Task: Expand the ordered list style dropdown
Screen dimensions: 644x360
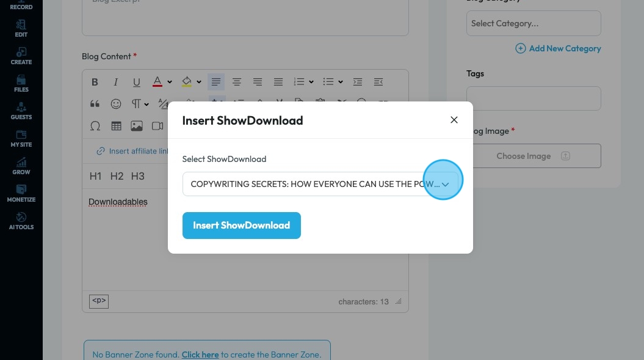Action: pos(311,82)
